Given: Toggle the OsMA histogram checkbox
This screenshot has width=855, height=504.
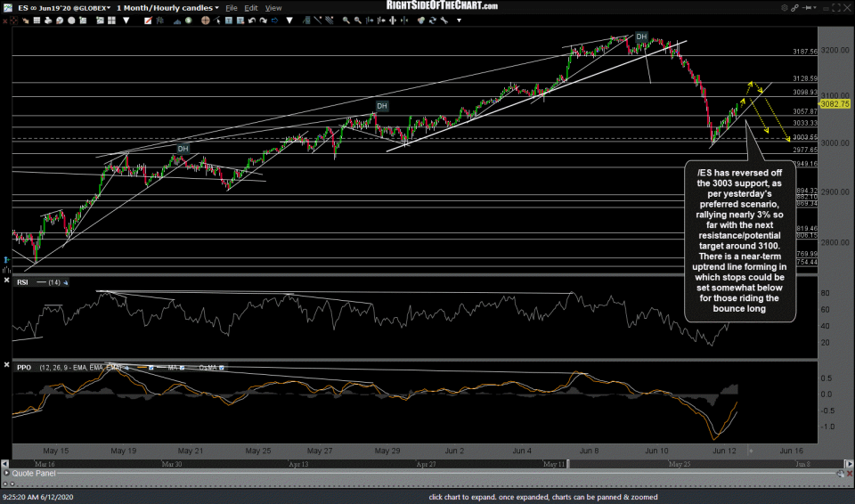Looking at the screenshot, I should point(222,367).
